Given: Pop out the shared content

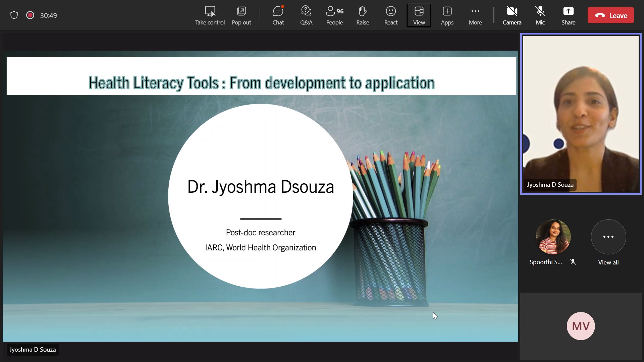Looking at the screenshot, I should point(241,15).
